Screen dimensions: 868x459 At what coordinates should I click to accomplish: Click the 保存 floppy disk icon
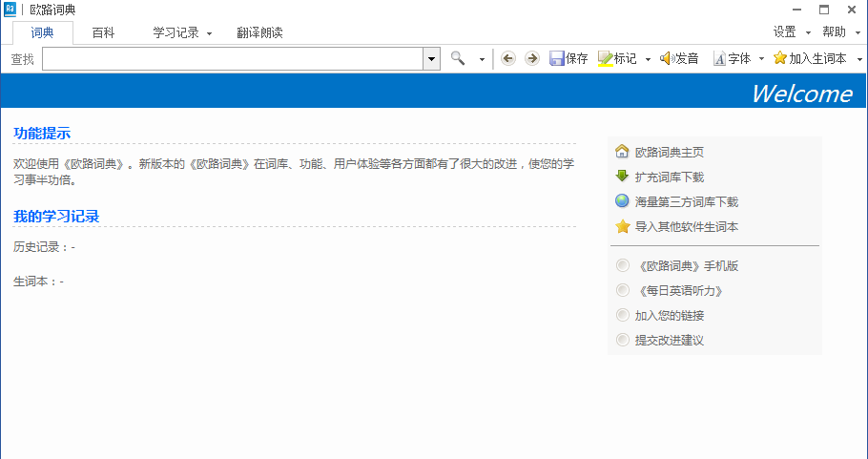pos(556,58)
